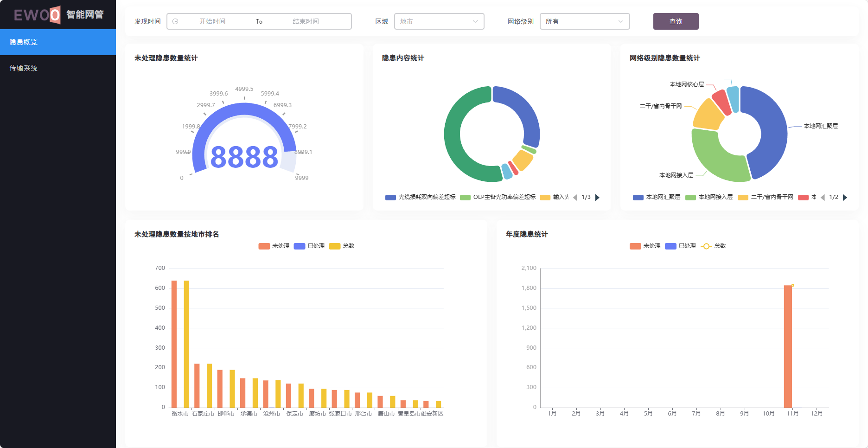The height and width of the screenshot is (448, 868).
Task: Click the 邯郸市 axis label
Action: pyautogui.click(x=226, y=414)
